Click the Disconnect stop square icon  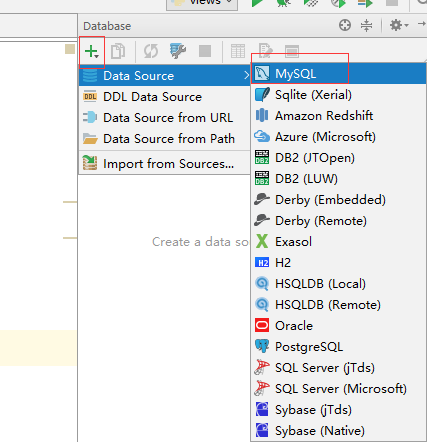pyautogui.click(x=205, y=51)
